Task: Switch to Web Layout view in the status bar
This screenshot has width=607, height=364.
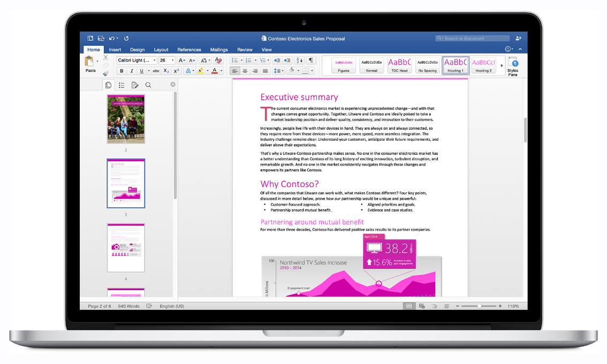Action: [x=422, y=306]
